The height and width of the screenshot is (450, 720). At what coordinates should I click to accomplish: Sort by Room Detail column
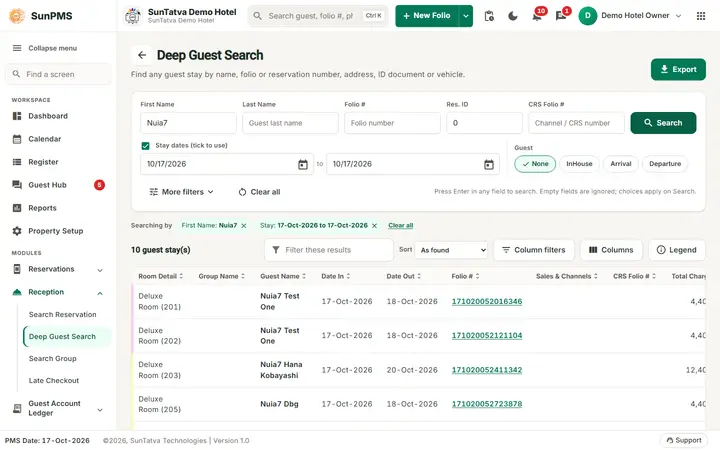click(161, 276)
